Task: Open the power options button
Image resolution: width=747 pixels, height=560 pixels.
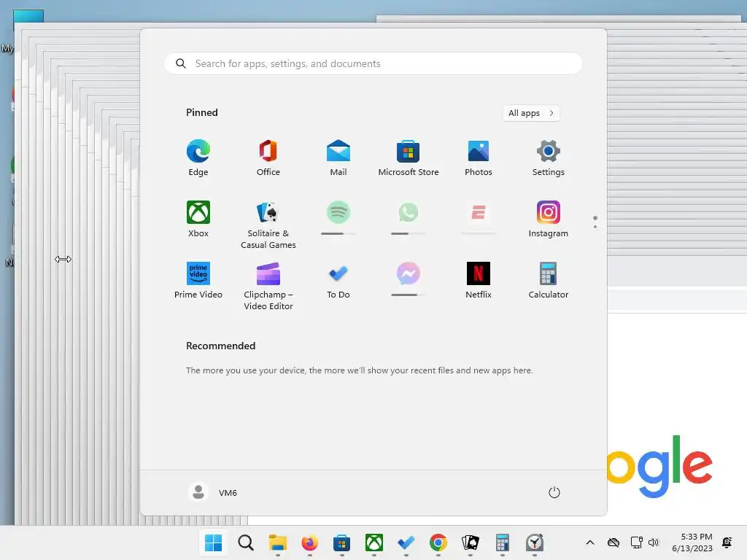Action: [554, 492]
